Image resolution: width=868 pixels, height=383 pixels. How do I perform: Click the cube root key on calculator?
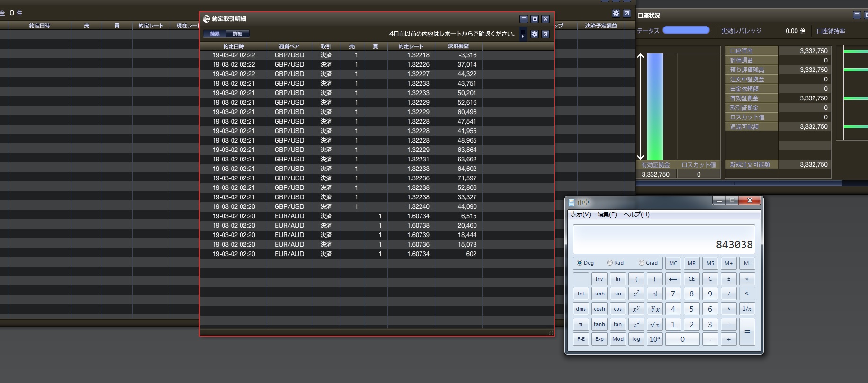click(x=654, y=324)
